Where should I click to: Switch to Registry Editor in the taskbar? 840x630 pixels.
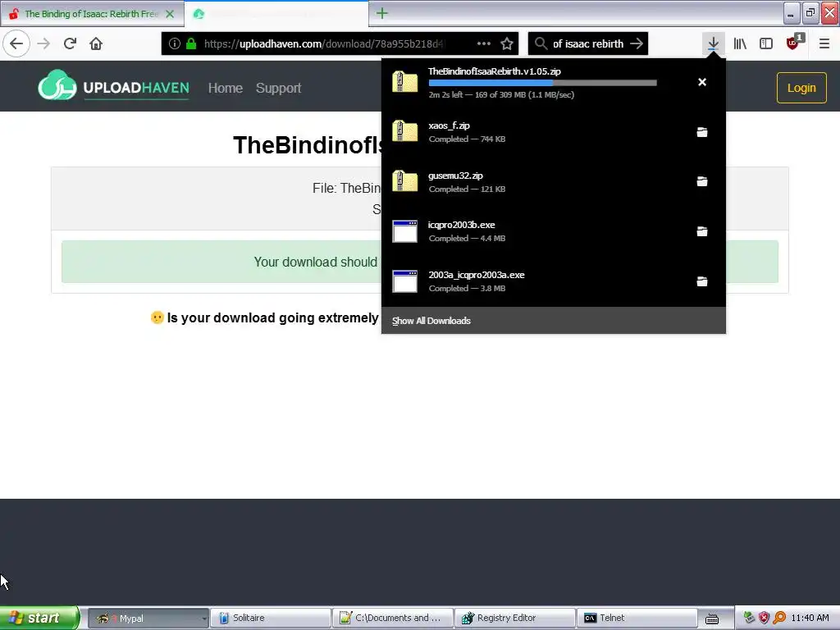coord(514,619)
